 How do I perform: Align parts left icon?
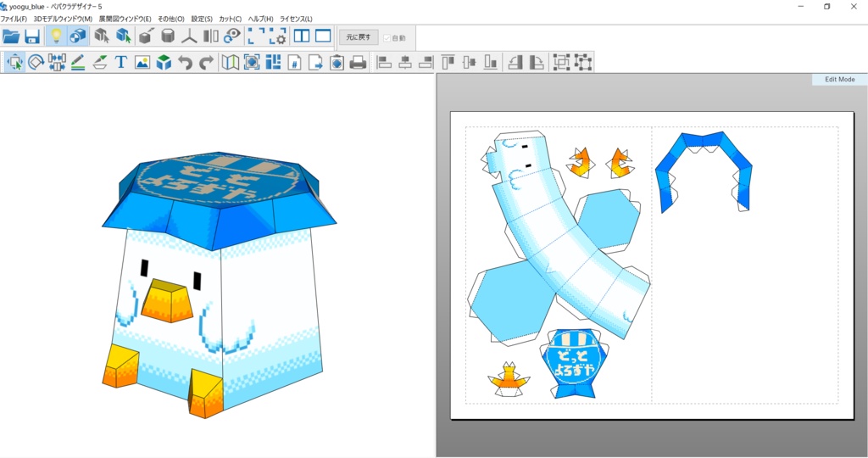click(384, 62)
